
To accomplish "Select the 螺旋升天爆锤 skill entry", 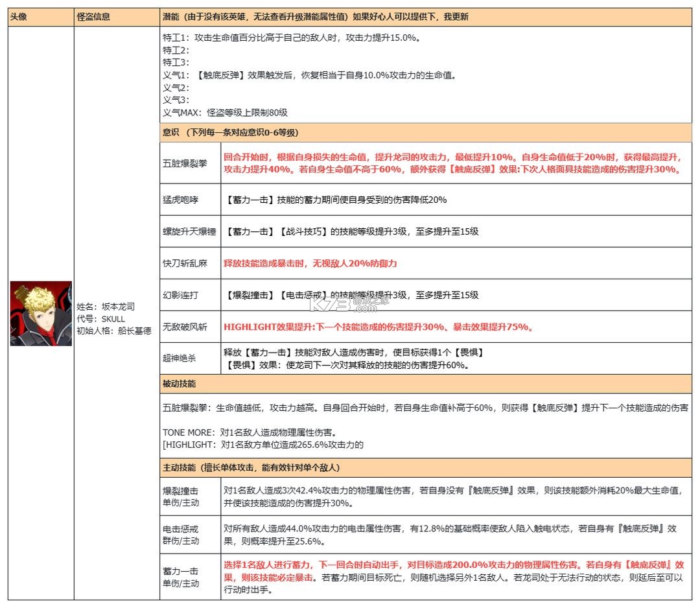I will click(x=188, y=231).
